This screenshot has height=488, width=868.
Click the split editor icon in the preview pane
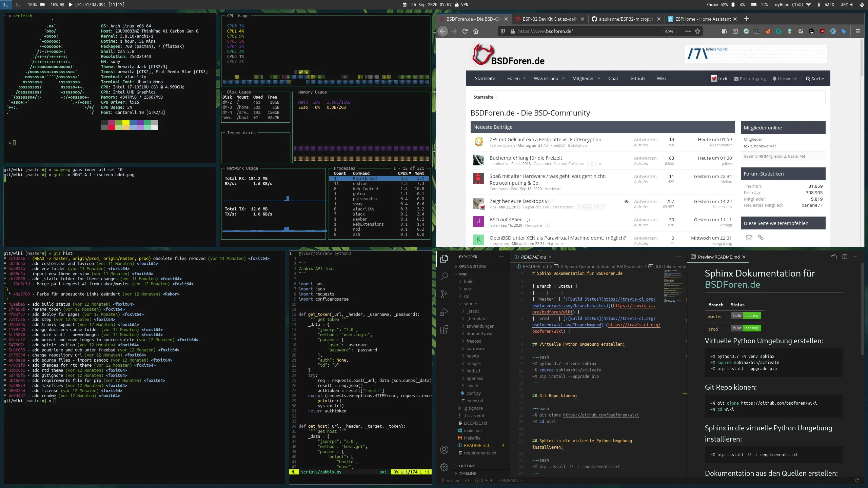(x=845, y=257)
